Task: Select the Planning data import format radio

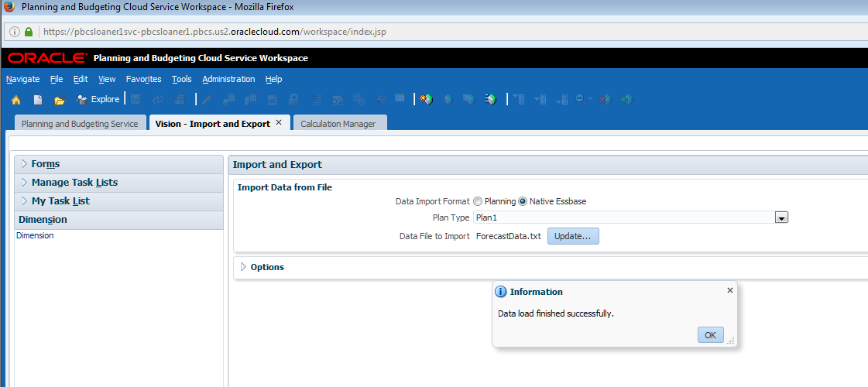Action: click(479, 201)
